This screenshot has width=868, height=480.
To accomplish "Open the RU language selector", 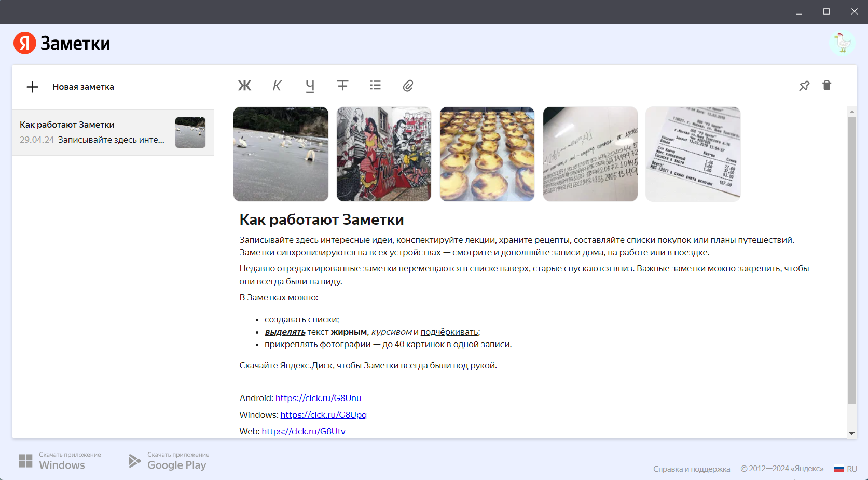I will [845, 469].
